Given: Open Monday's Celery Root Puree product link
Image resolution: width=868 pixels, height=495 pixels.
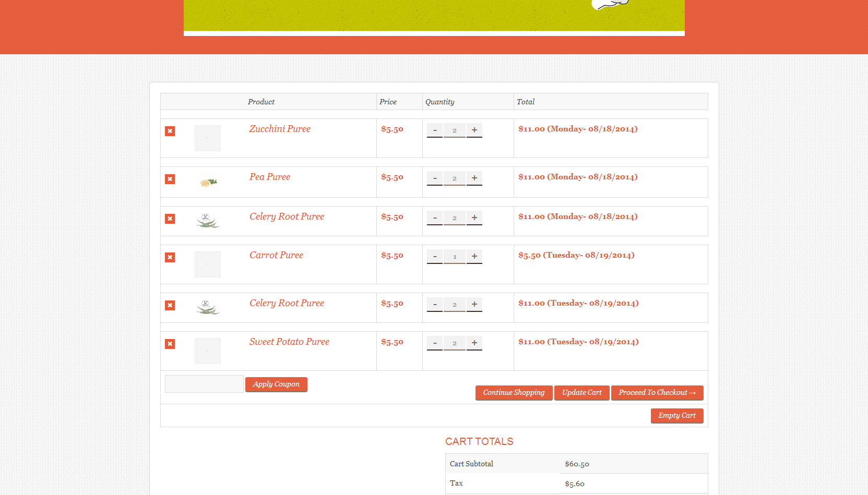Looking at the screenshot, I should coord(287,216).
